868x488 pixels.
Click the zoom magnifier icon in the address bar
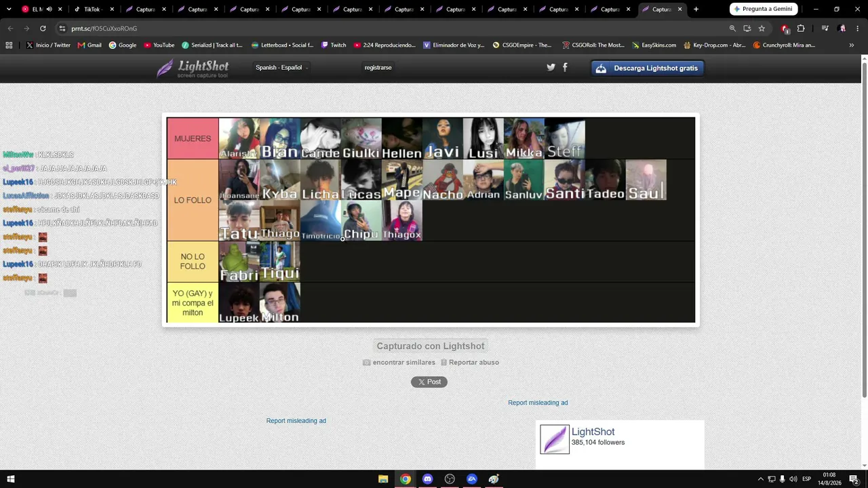732,28
